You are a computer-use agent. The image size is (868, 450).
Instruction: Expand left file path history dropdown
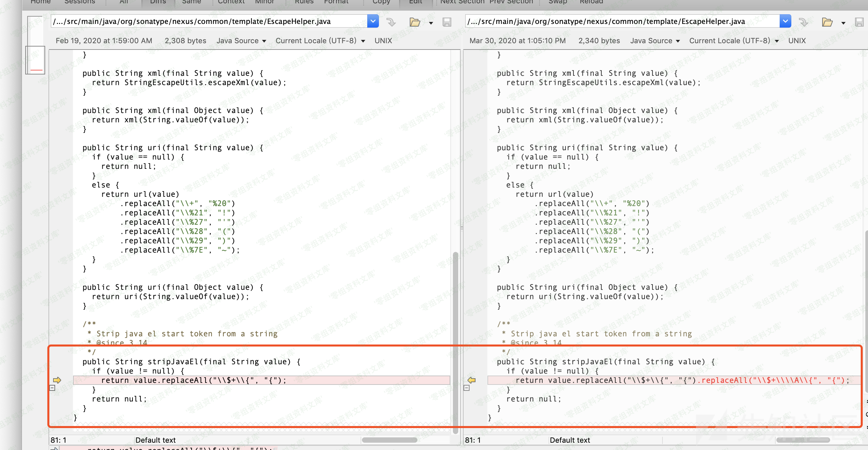(373, 21)
